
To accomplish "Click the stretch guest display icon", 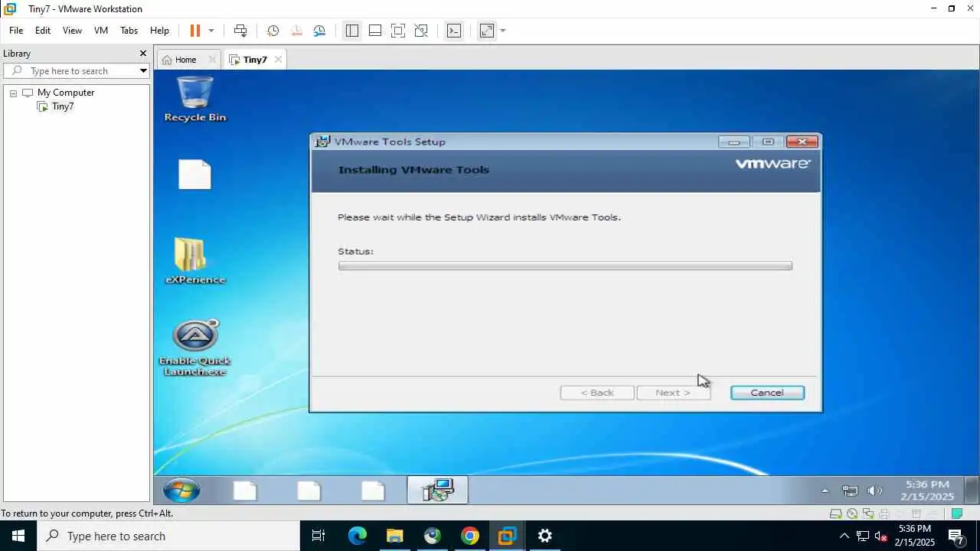I will pyautogui.click(x=487, y=31).
